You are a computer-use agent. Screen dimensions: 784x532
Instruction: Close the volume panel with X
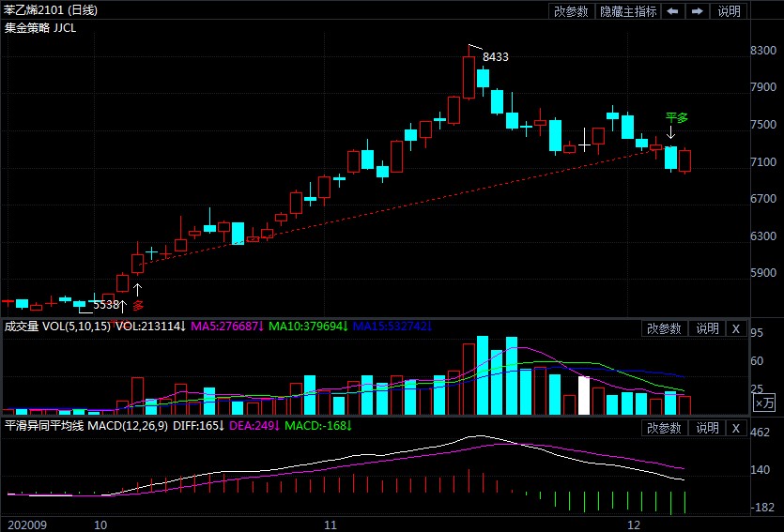[x=735, y=328]
